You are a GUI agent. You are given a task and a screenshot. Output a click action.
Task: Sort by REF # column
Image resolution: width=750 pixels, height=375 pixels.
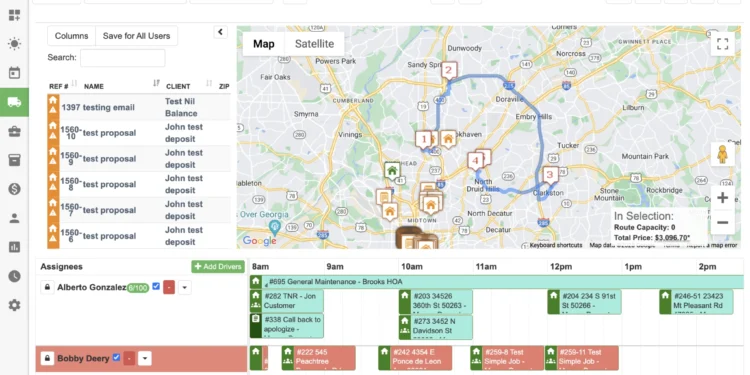pyautogui.click(x=63, y=86)
